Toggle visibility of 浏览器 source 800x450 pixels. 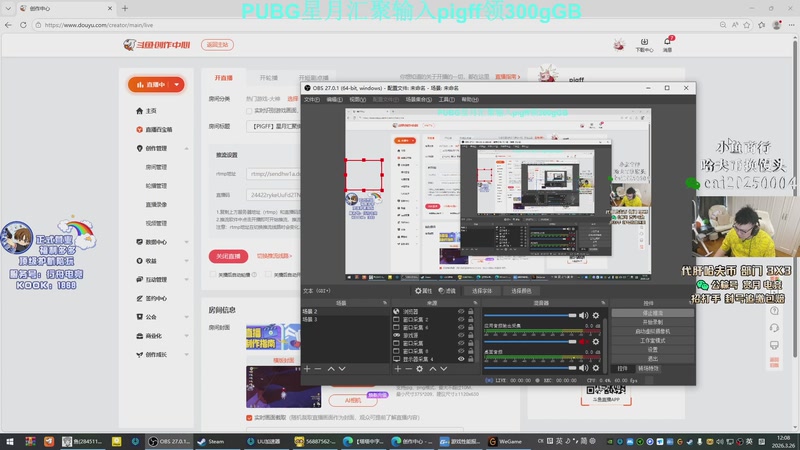461,311
